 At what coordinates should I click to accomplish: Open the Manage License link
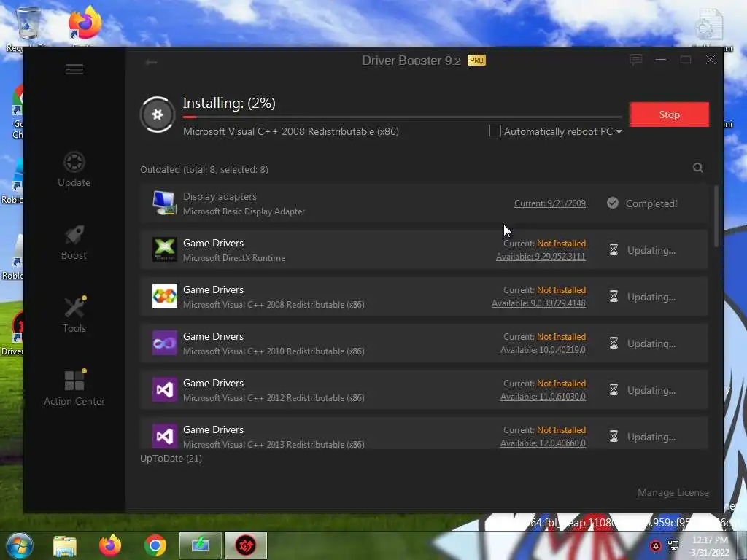[673, 492]
